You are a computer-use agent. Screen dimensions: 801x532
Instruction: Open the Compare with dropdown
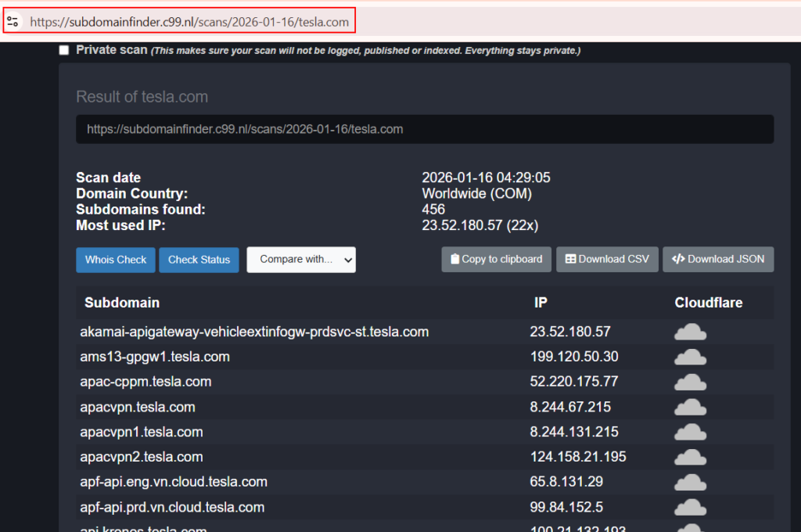tap(301, 260)
